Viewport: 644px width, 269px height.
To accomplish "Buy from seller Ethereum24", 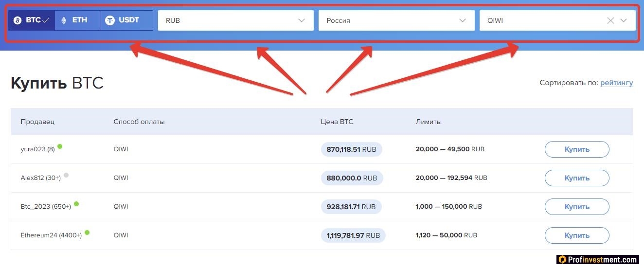I will (577, 235).
